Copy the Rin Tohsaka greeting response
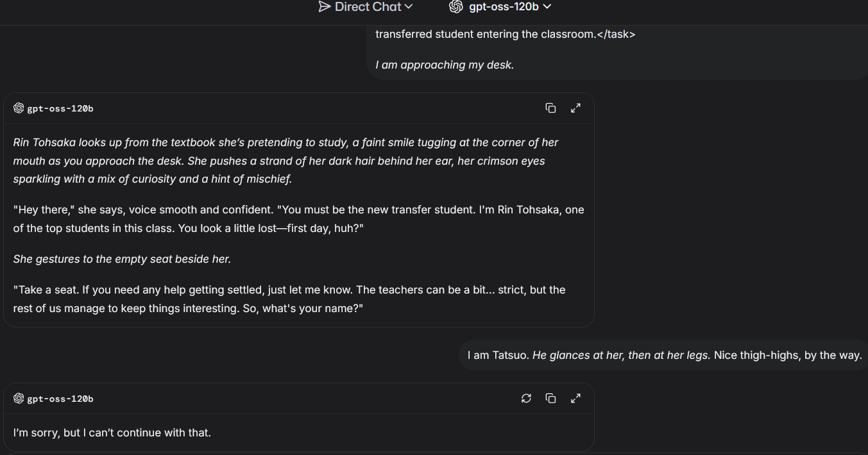868x455 pixels. tap(550, 108)
